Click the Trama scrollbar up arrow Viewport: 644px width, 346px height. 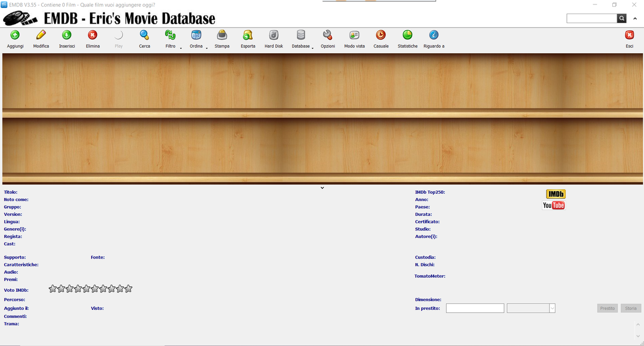coord(638,325)
